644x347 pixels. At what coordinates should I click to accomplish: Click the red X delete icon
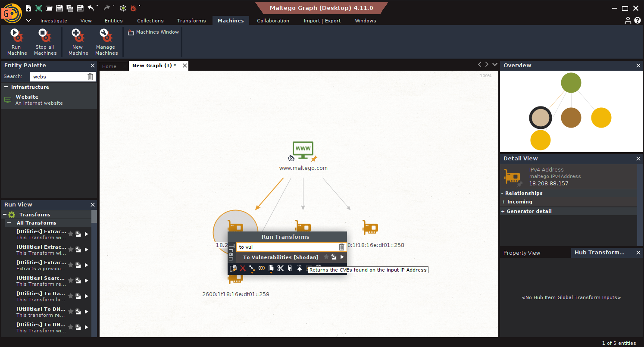click(x=243, y=269)
